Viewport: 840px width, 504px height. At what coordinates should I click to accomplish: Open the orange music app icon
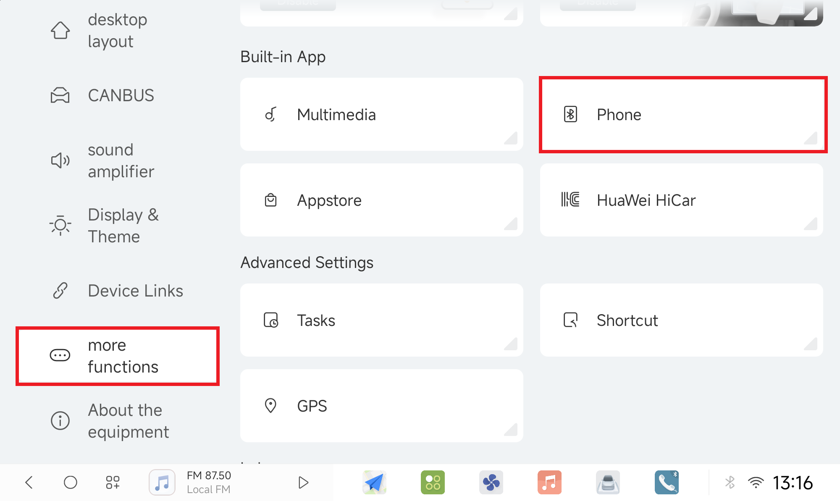(549, 483)
